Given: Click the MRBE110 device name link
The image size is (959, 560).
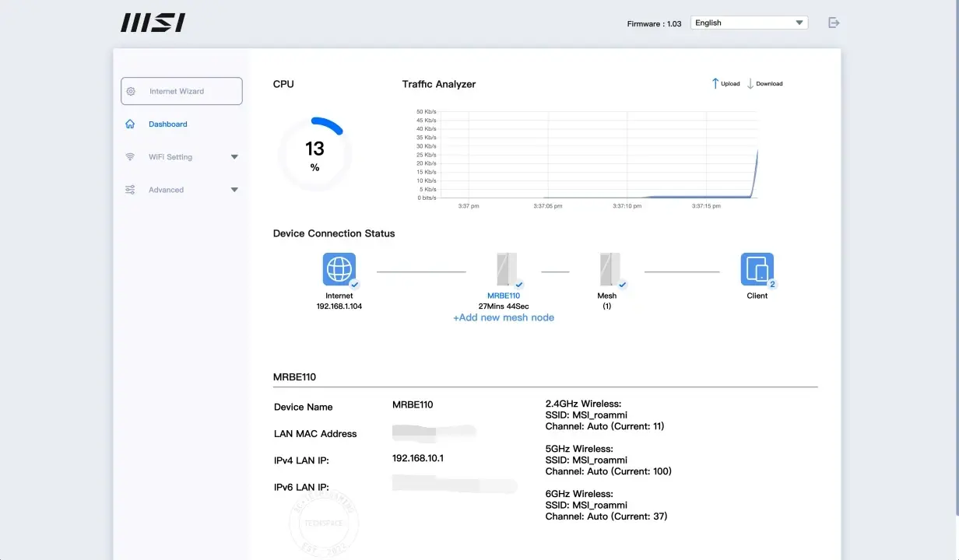Looking at the screenshot, I should click(504, 296).
